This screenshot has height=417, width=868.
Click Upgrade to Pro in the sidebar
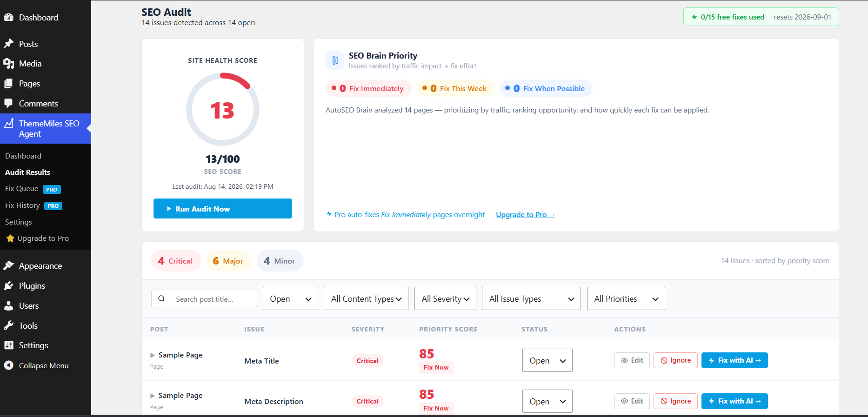[x=43, y=238]
